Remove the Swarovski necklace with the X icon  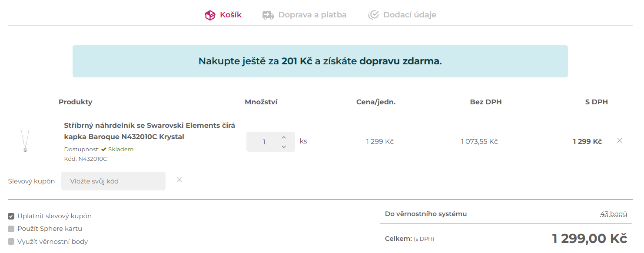620,140
